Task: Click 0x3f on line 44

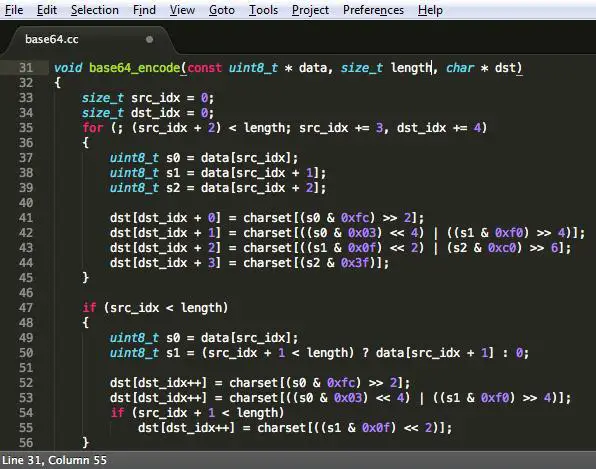Action: click(x=355, y=263)
